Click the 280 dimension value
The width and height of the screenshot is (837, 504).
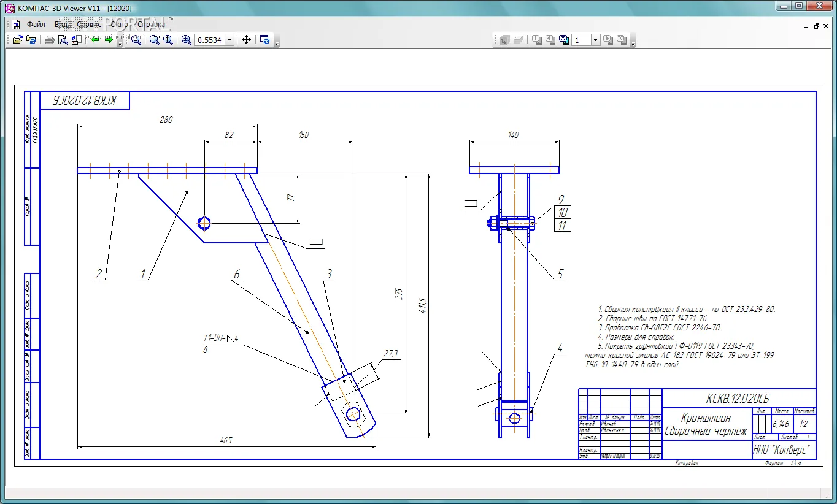coord(166,120)
